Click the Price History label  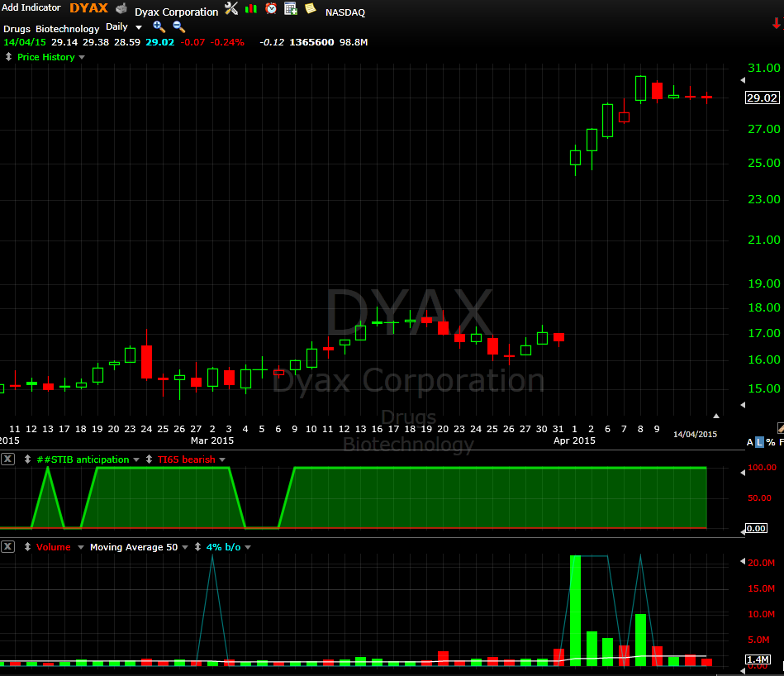(x=46, y=57)
